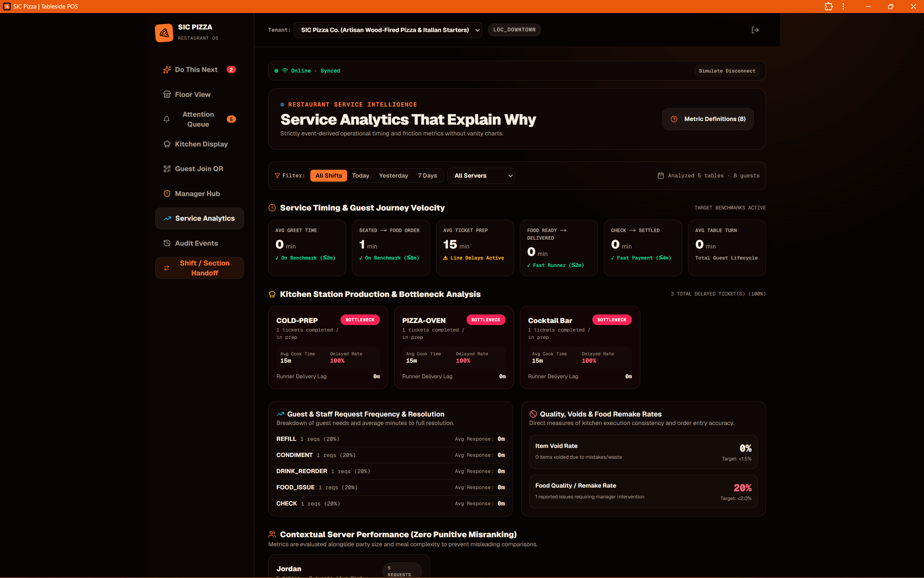Viewport: 924px width, 578px height.
Task: Click the Food Quality / Remake Rate card
Action: [x=643, y=491]
